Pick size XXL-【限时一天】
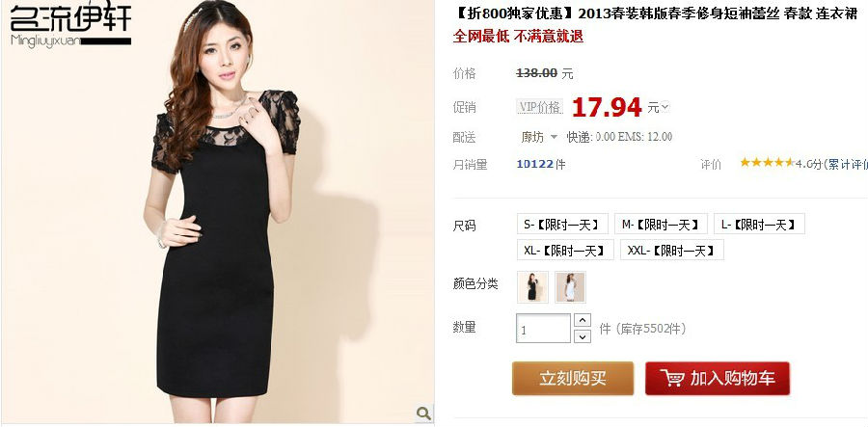 671,250
